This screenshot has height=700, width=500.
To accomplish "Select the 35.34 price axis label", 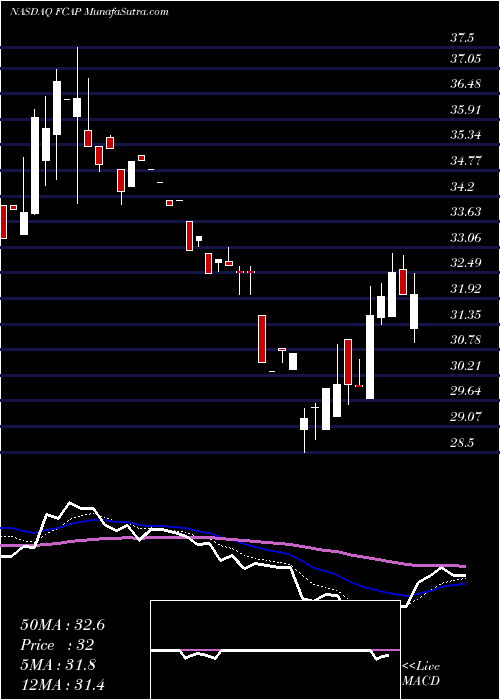I will [x=465, y=135].
